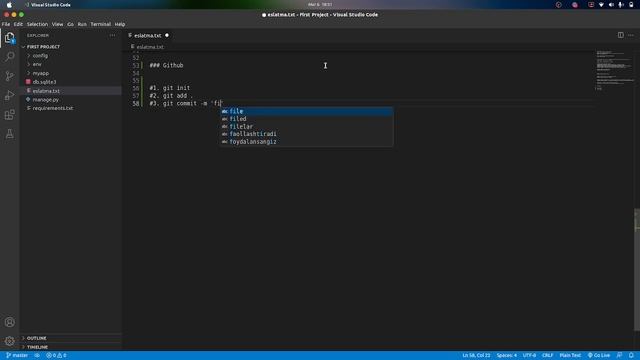This screenshot has width=640, height=360.
Task: Choose the 'file' autocomplete suggestion
Action: pos(307,111)
